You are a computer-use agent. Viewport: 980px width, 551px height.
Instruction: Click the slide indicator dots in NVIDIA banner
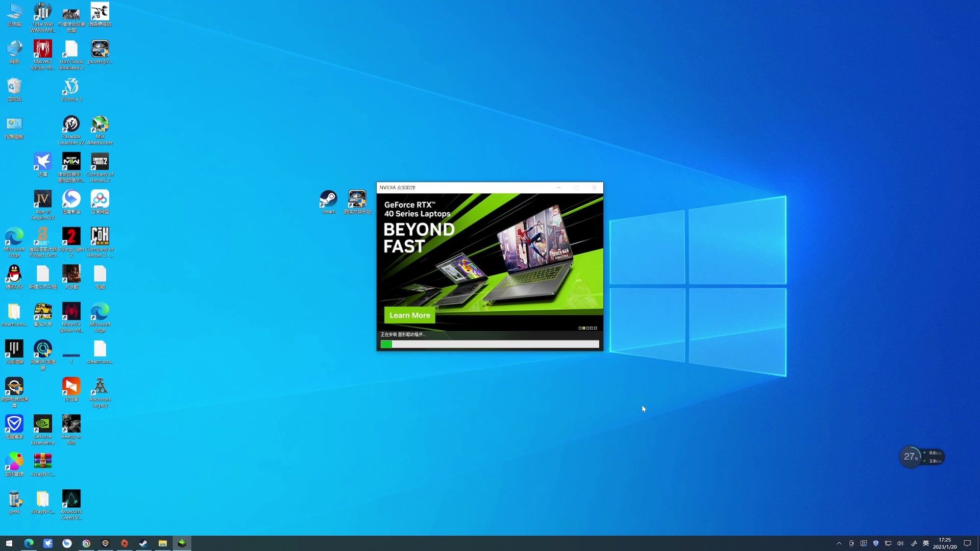pyautogui.click(x=587, y=328)
